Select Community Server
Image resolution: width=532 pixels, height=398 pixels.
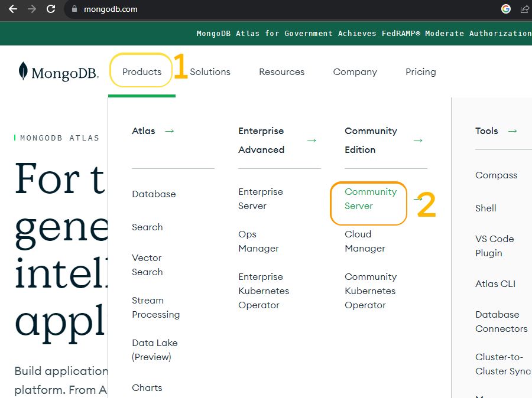(x=371, y=198)
